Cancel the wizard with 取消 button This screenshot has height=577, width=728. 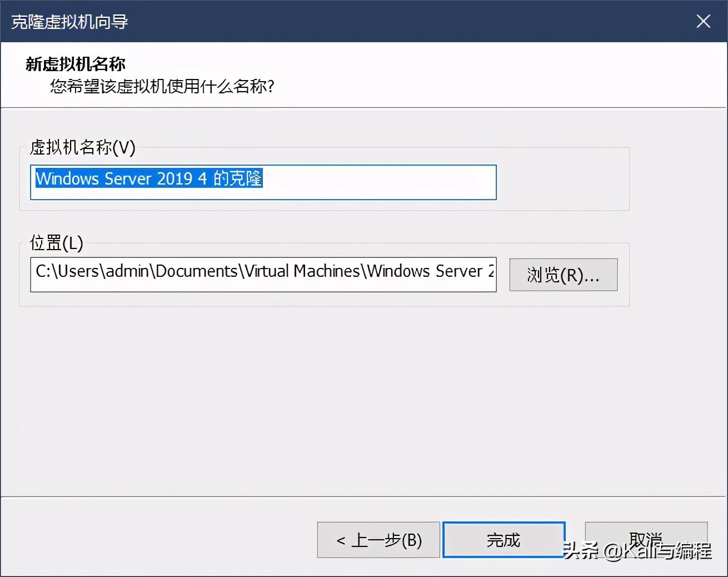click(646, 539)
